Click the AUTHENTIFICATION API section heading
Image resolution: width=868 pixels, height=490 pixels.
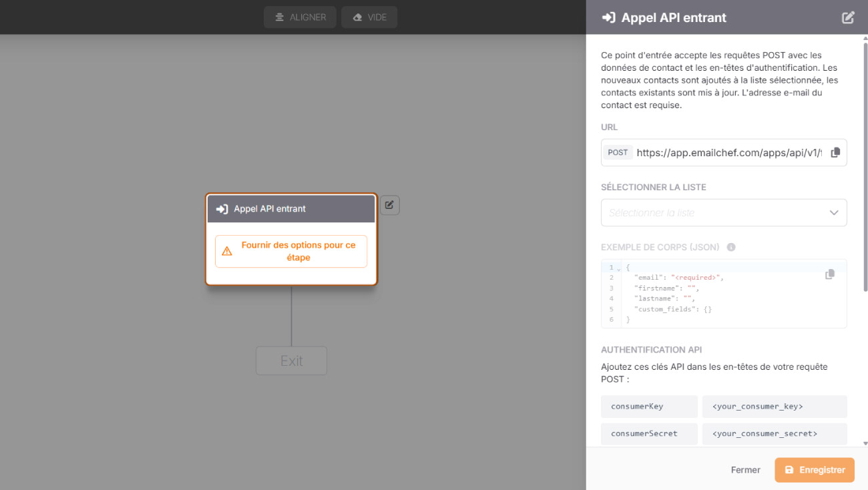coord(652,350)
